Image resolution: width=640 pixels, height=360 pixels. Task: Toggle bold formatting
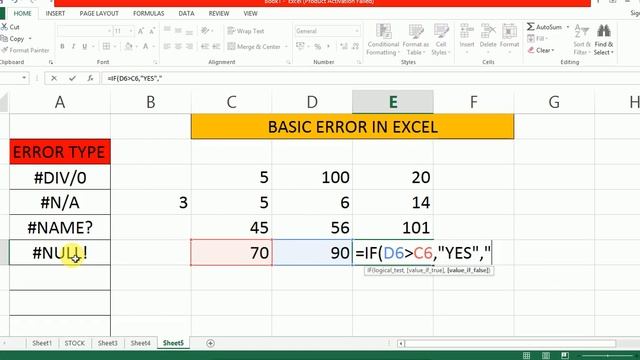pyautogui.click(x=62, y=47)
